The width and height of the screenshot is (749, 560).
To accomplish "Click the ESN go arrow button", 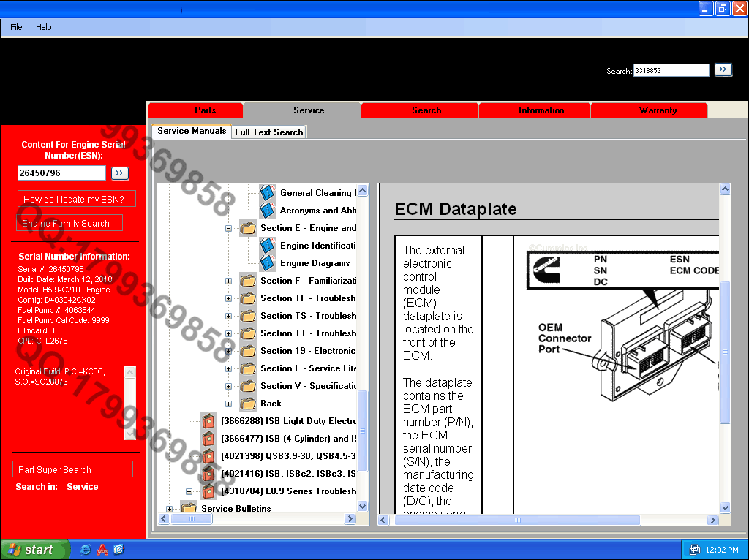I will point(120,173).
